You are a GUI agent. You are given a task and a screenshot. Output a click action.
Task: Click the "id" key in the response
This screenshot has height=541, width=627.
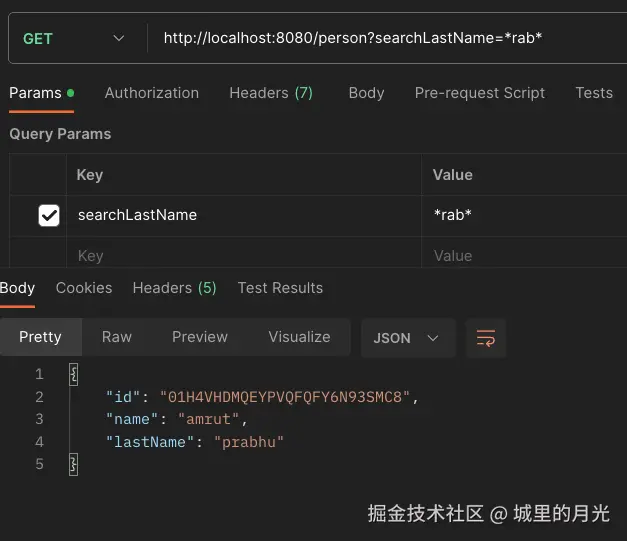click(122, 397)
